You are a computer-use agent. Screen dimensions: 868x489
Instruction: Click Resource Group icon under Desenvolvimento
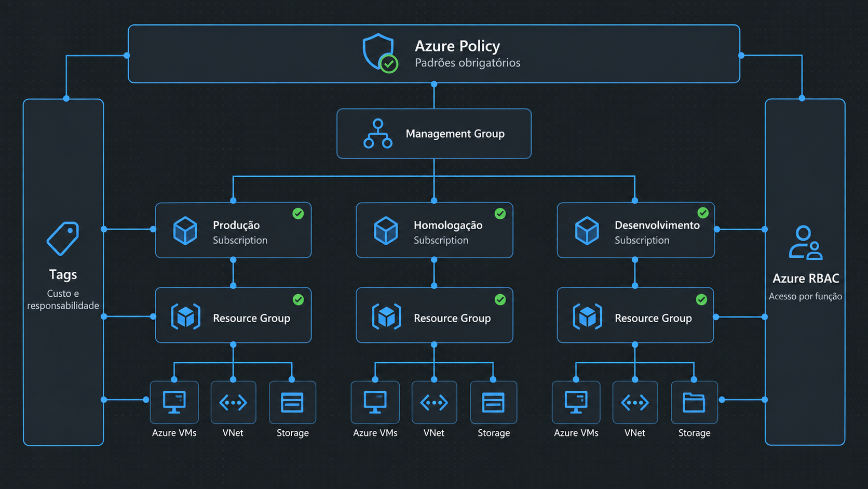(x=588, y=316)
